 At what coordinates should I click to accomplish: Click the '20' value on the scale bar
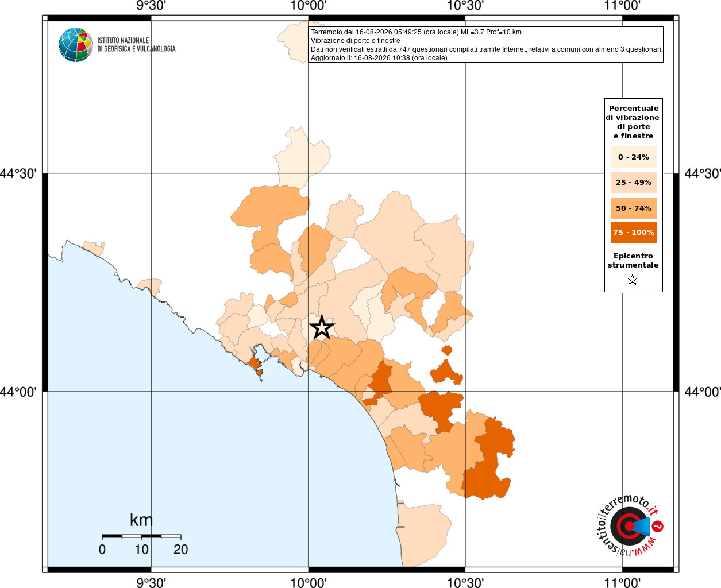(x=181, y=550)
